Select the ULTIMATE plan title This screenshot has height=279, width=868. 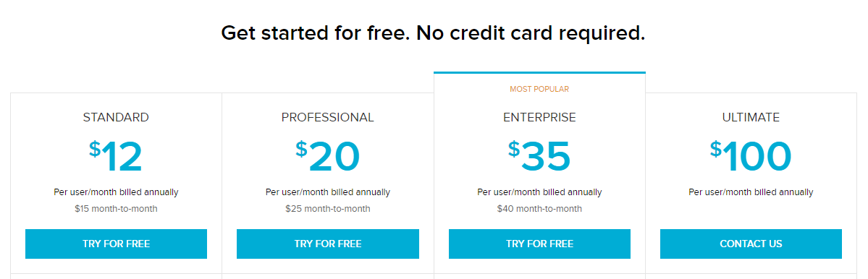(751, 118)
